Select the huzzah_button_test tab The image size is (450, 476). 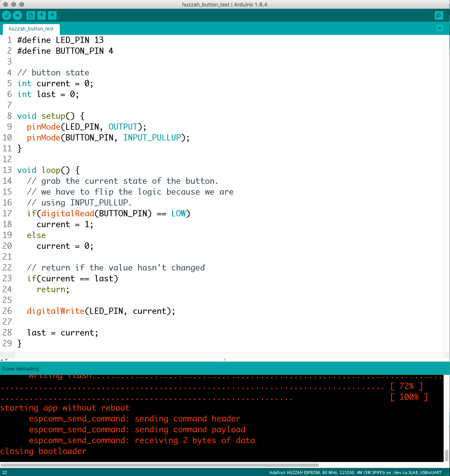pos(31,29)
